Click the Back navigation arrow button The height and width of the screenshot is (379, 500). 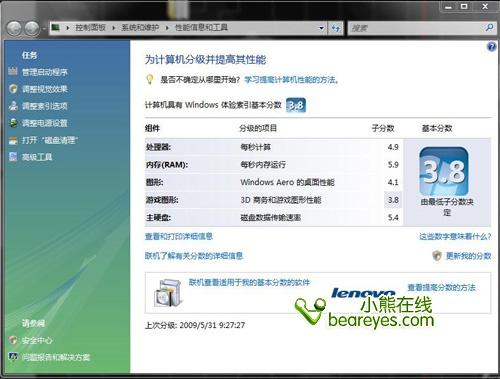[x=14, y=28]
